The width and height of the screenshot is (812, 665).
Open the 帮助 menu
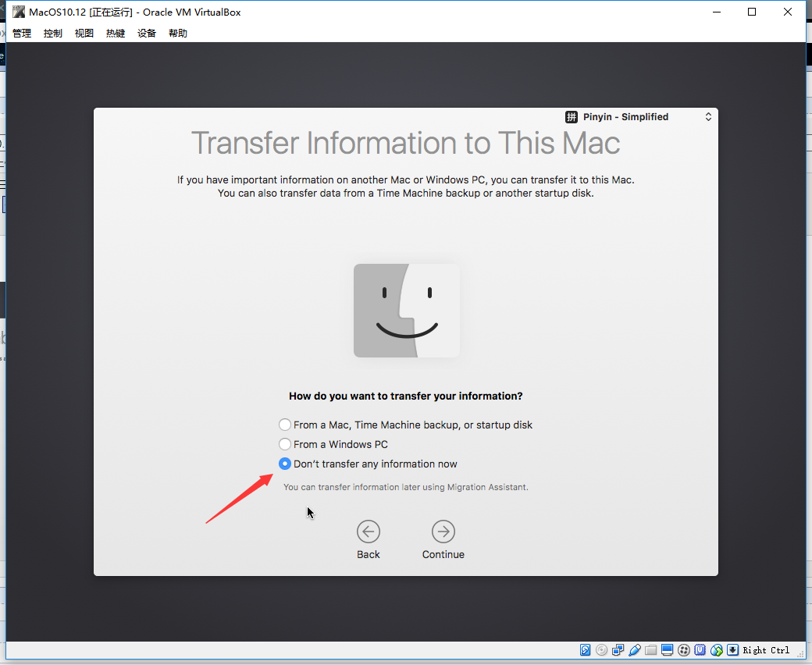click(178, 33)
